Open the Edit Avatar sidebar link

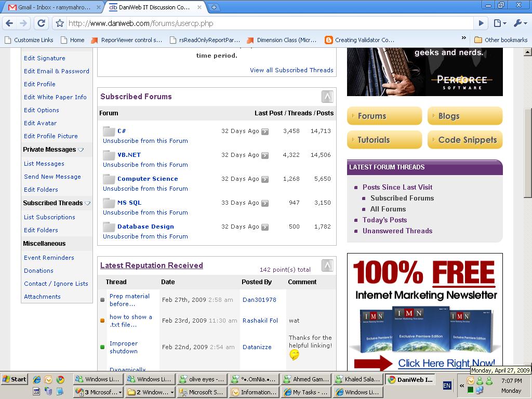[40, 123]
